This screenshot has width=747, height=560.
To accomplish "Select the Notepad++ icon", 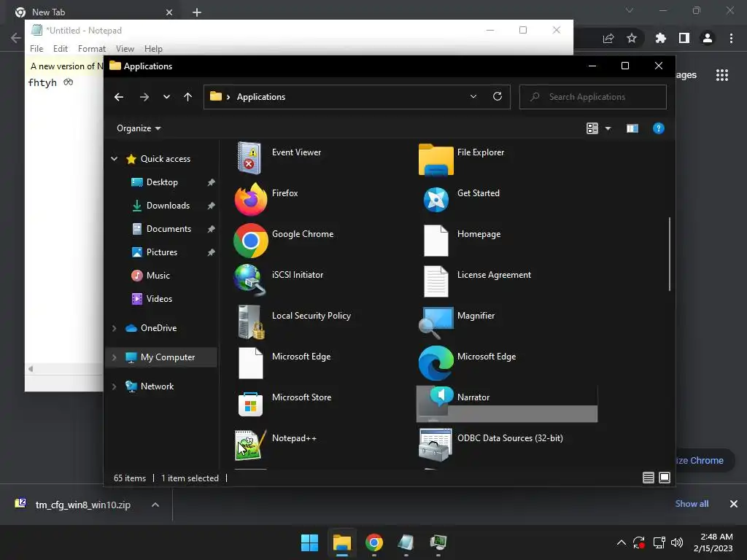I will 251,445.
